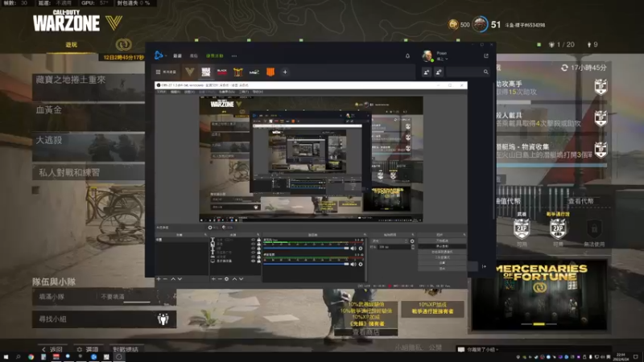Open Mercenaries of Fortune promo thumbnail

coord(539,294)
